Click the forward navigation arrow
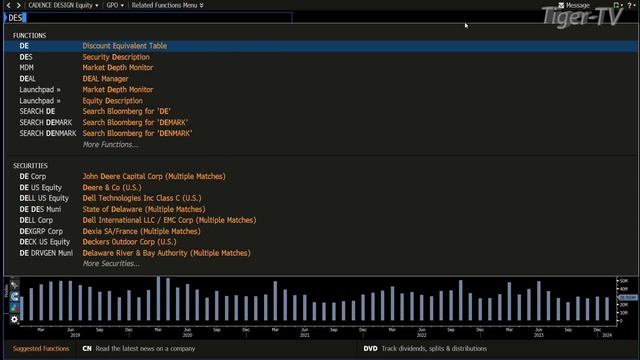This screenshot has width=640, height=360. [x=18, y=5]
